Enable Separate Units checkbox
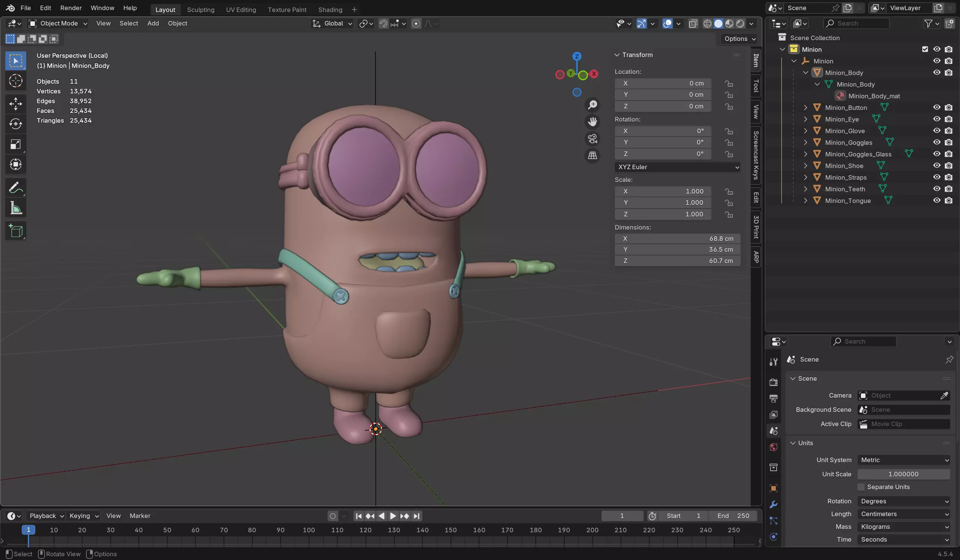The width and height of the screenshot is (960, 560). 861,487
